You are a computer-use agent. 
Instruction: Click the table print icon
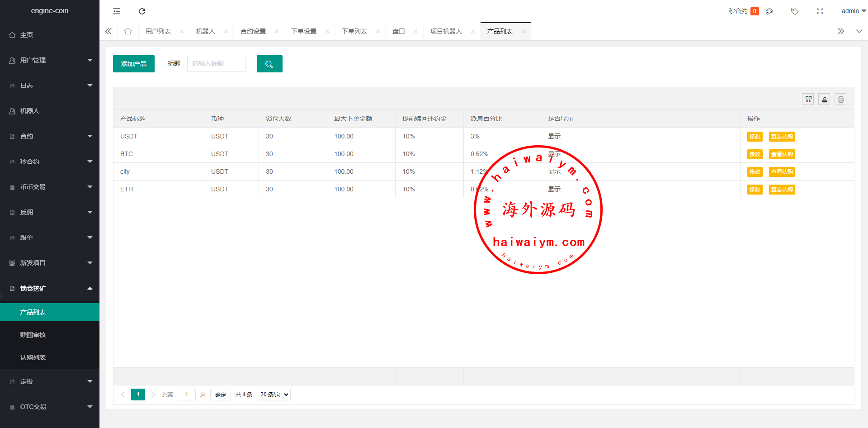pos(840,100)
